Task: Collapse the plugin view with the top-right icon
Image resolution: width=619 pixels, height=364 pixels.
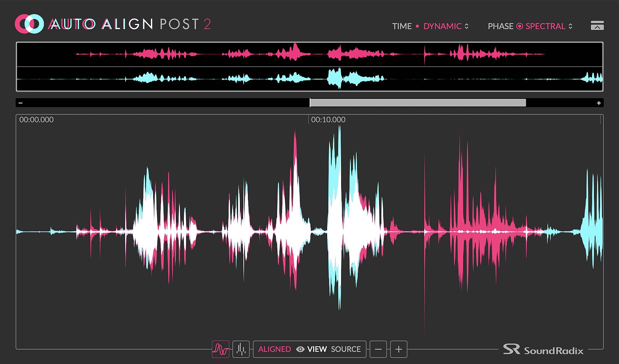Action: (x=597, y=25)
